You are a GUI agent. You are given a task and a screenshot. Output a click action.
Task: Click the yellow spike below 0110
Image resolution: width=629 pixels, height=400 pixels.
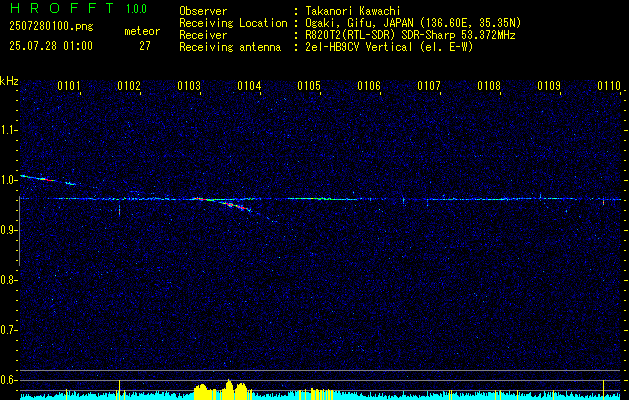[x=603, y=389]
